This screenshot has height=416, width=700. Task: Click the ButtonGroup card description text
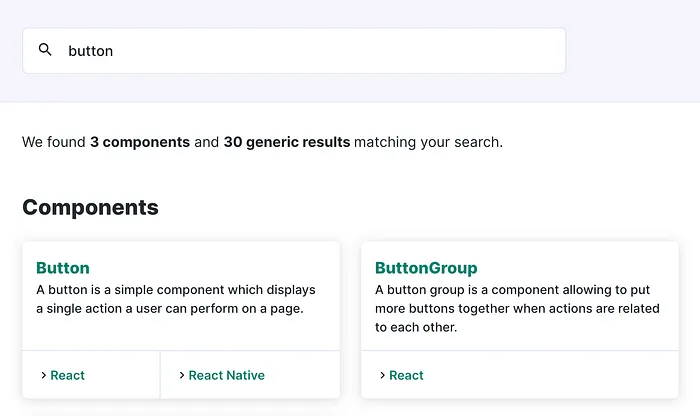pyautogui.click(x=517, y=308)
